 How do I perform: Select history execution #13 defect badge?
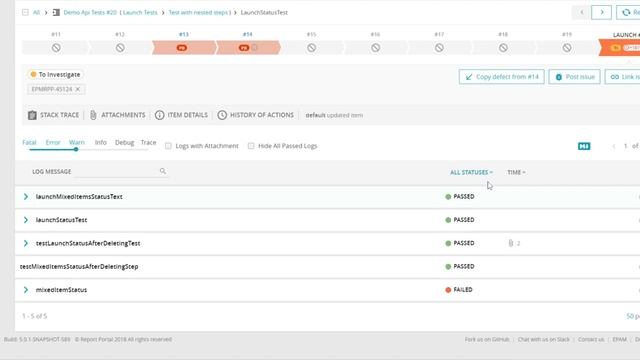[x=182, y=48]
